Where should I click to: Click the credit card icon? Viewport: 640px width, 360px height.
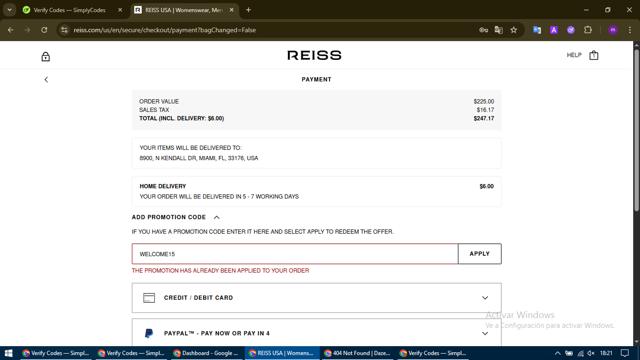coord(149,298)
